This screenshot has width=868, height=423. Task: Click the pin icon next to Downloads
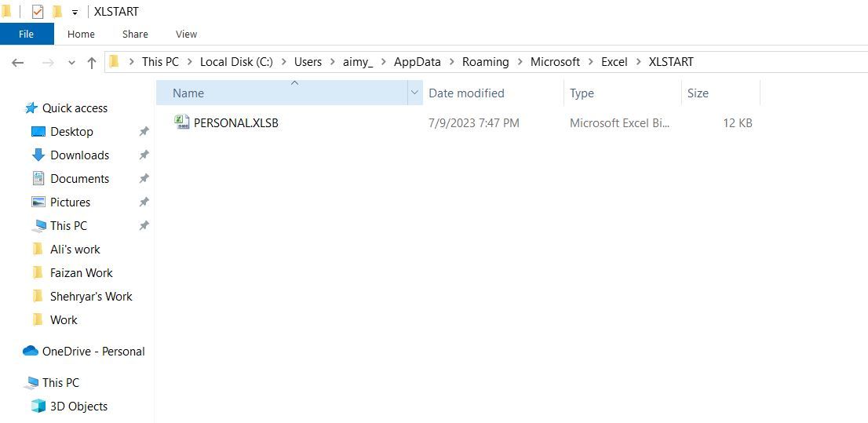pos(144,155)
